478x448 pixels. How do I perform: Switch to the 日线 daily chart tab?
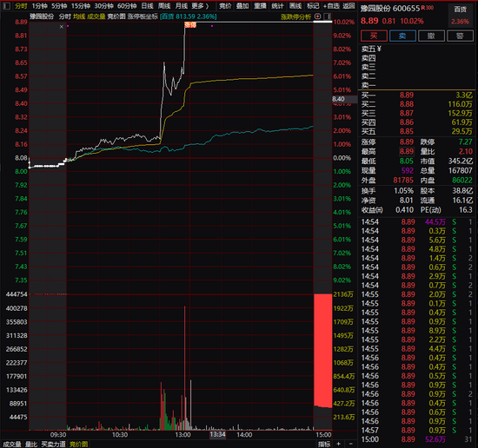coord(148,6)
